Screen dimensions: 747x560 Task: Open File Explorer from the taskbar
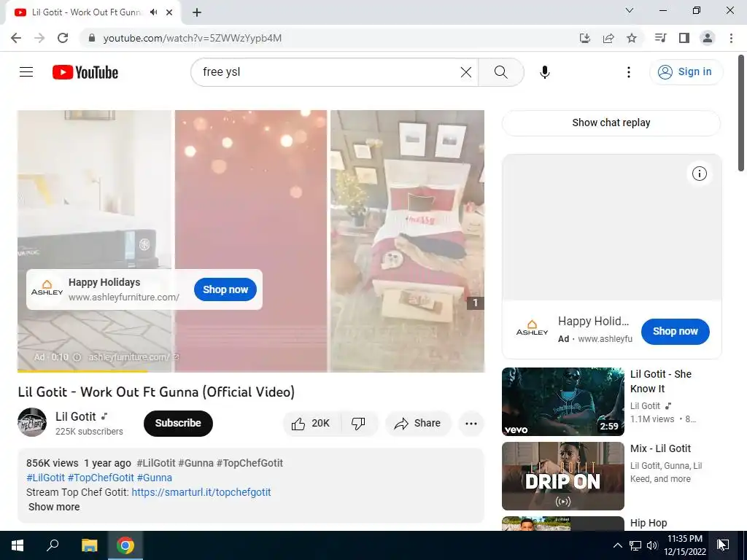[89, 545]
